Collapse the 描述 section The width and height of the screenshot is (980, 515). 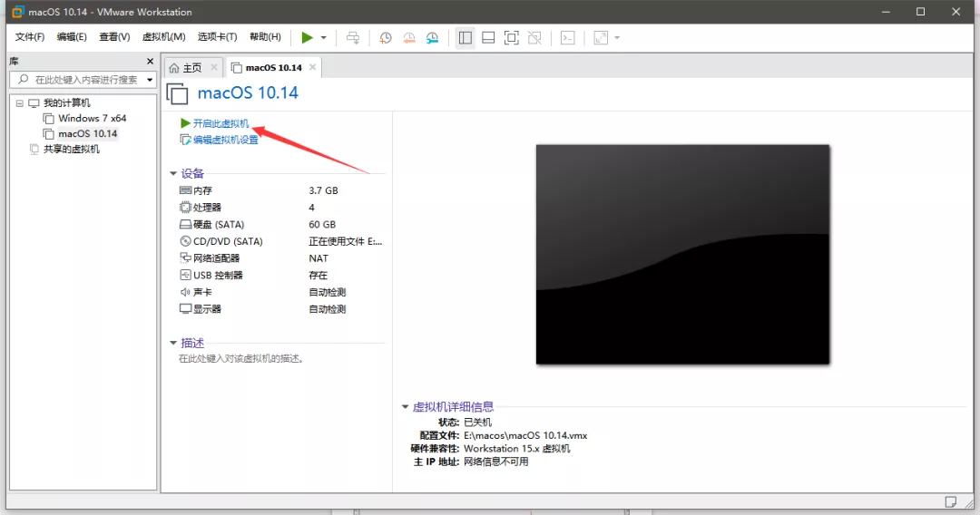pyautogui.click(x=173, y=343)
